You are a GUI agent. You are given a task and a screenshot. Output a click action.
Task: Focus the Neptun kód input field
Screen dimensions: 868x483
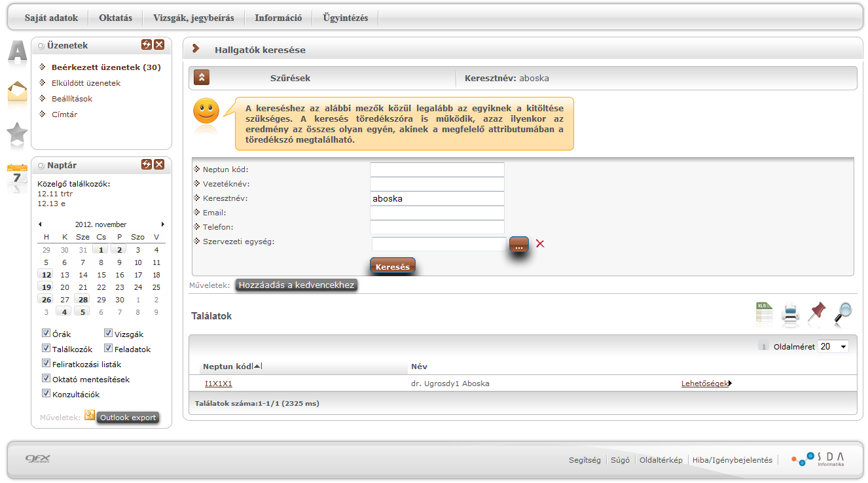pyautogui.click(x=437, y=170)
